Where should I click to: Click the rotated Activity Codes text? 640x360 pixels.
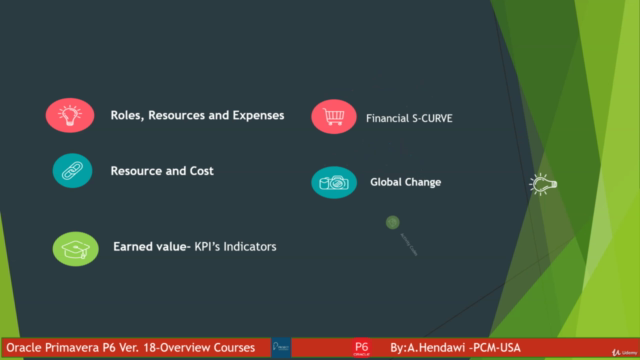click(409, 244)
